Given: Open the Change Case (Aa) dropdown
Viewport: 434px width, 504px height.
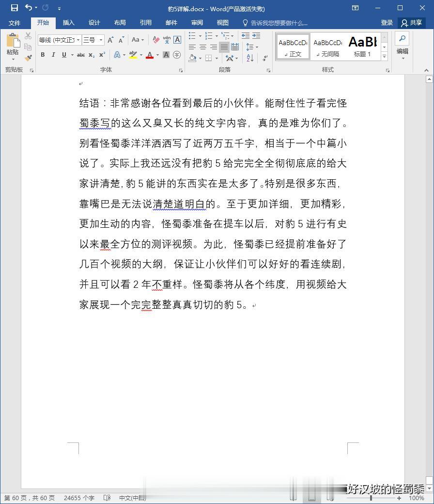Looking at the screenshot, I should click(138, 40).
